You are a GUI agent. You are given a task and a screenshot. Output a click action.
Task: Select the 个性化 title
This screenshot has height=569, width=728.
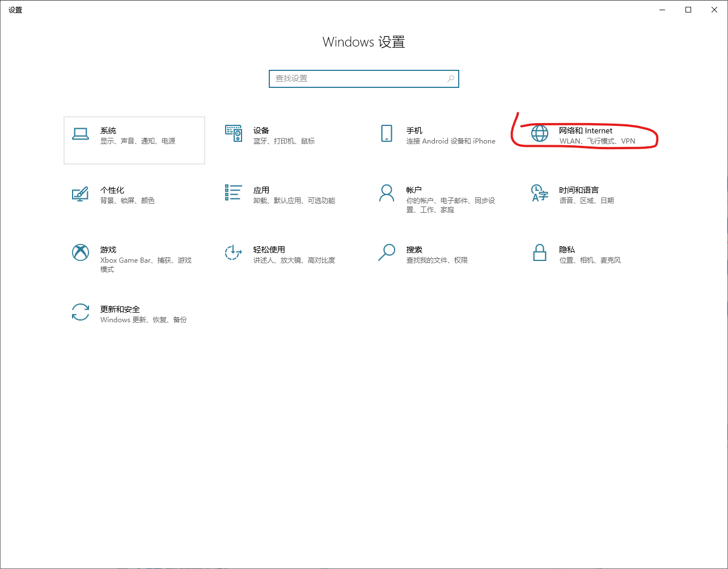[112, 190]
